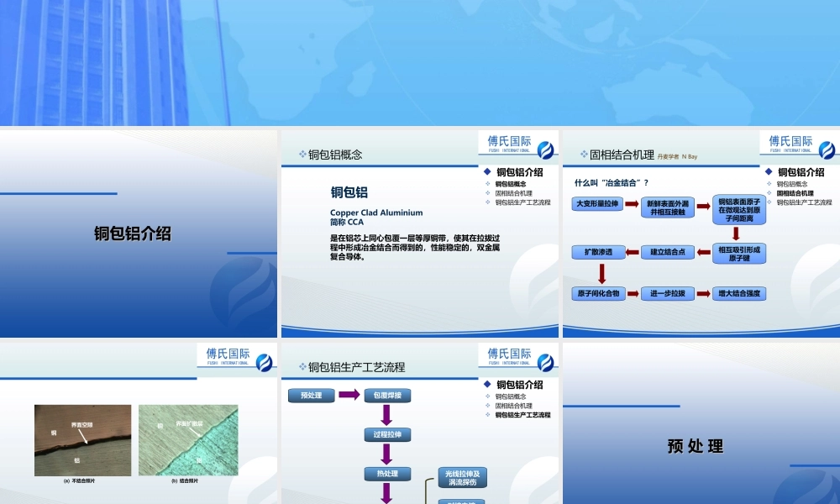Select the 进一步拉拔 flow box
The height and width of the screenshot is (504, 840).
point(668,293)
